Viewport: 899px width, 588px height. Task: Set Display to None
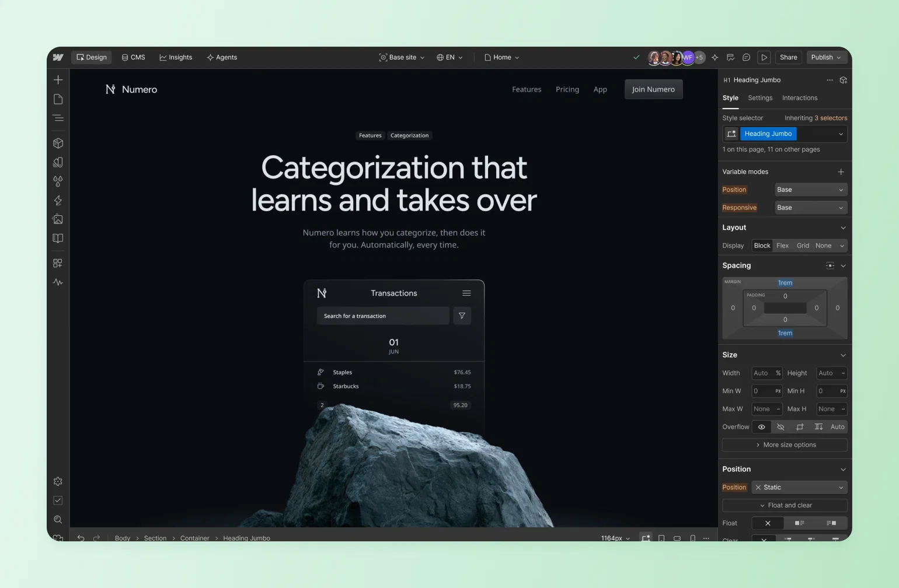pos(823,246)
